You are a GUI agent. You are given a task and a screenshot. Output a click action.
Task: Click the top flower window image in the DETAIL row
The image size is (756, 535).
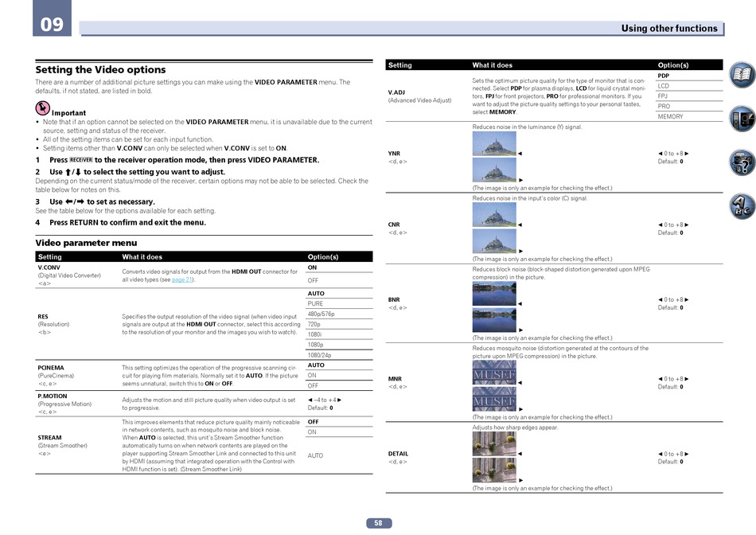(x=494, y=443)
